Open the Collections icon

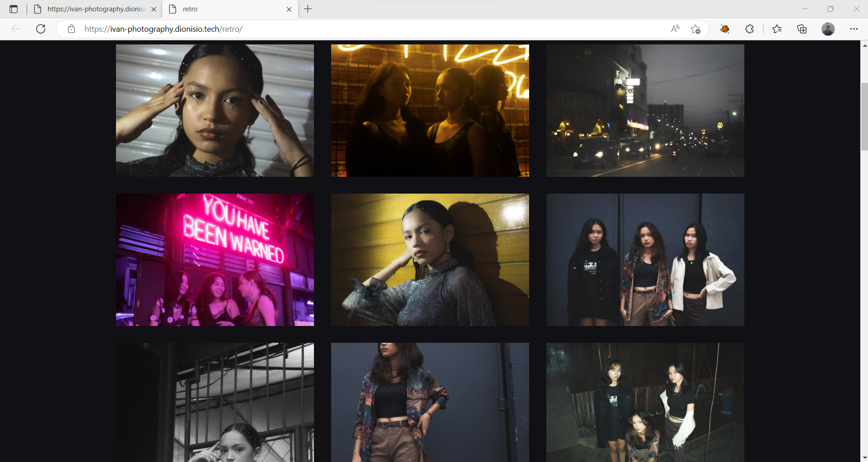coord(802,29)
